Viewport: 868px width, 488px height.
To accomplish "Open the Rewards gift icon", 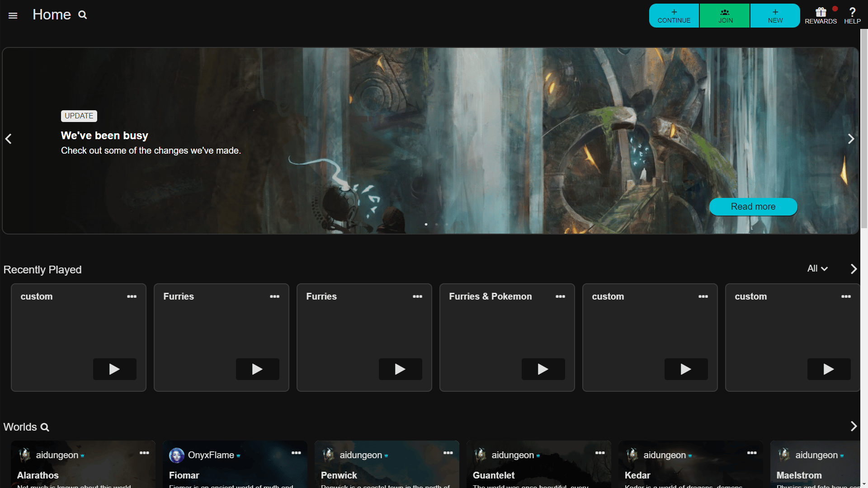I will click(x=821, y=15).
